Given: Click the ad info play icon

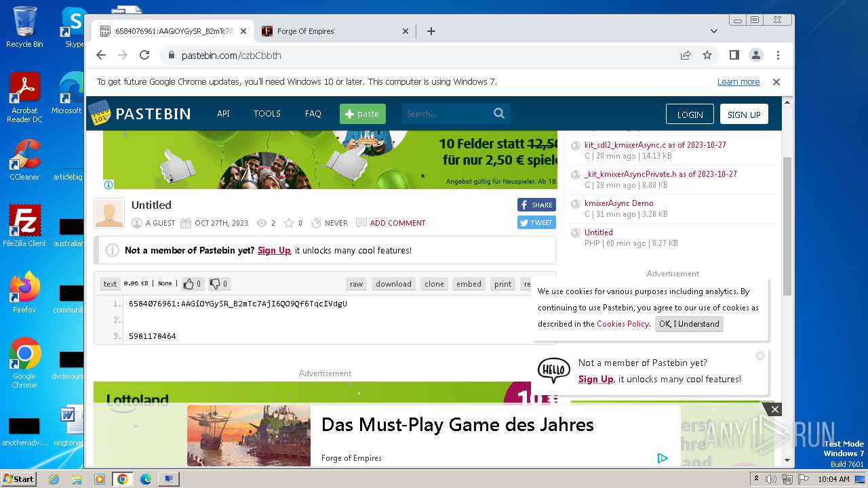Looking at the screenshot, I should 663,458.
